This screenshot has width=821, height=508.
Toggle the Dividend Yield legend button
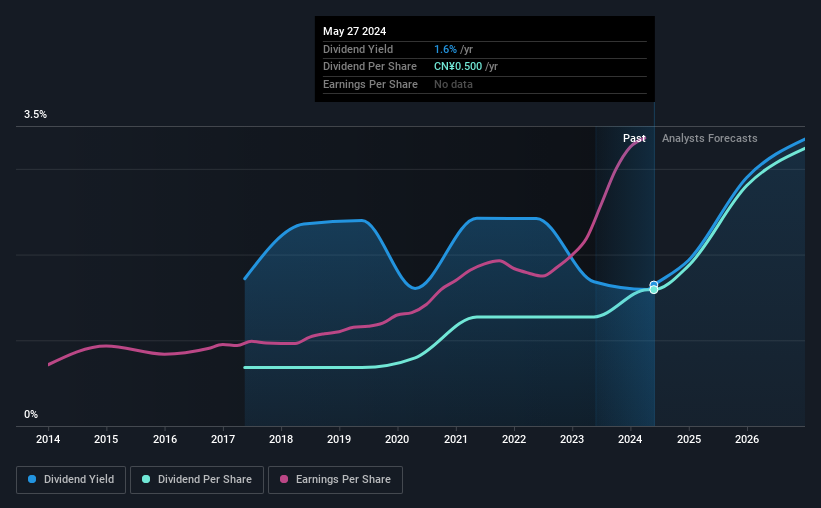(x=71, y=480)
